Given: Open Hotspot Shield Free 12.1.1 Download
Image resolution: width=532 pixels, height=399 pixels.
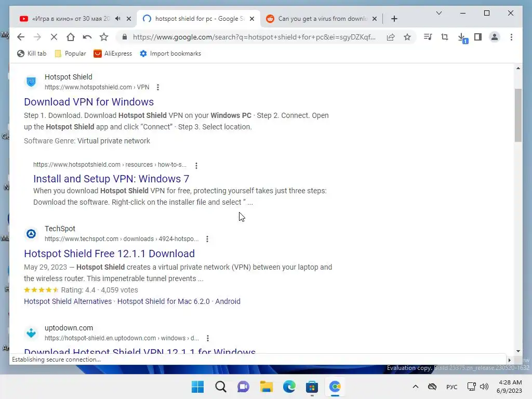Looking at the screenshot, I should [109, 254].
